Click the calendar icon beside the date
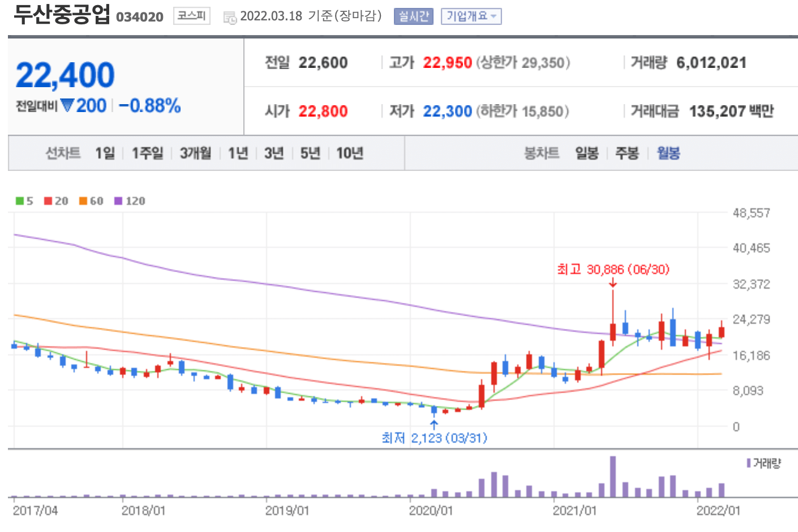 (x=230, y=18)
